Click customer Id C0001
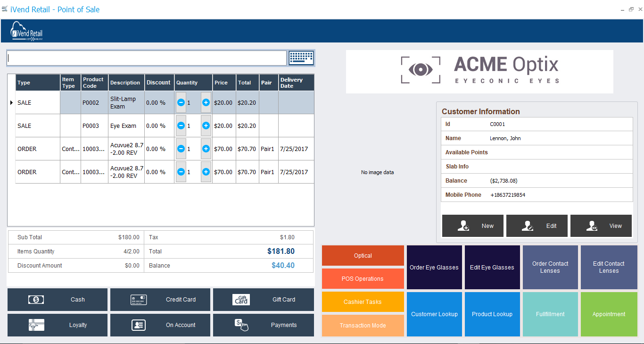This screenshot has width=644, height=344. coord(497,124)
